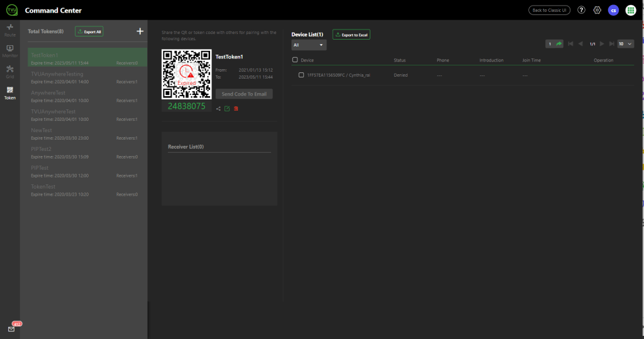Image resolution: width=644 pixels, height=339 pixels.
Task: Click the Command Center title
Action: coord(53,10)
